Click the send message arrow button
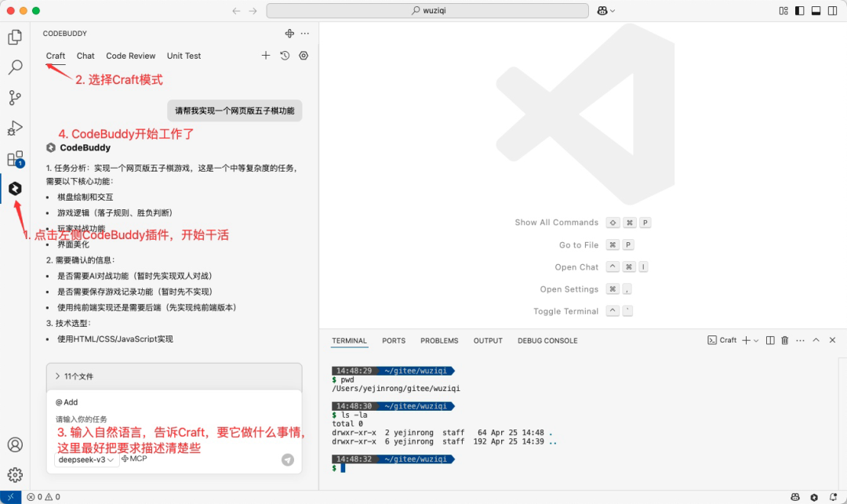Screen dimensions: 847x504 [288, 459]
